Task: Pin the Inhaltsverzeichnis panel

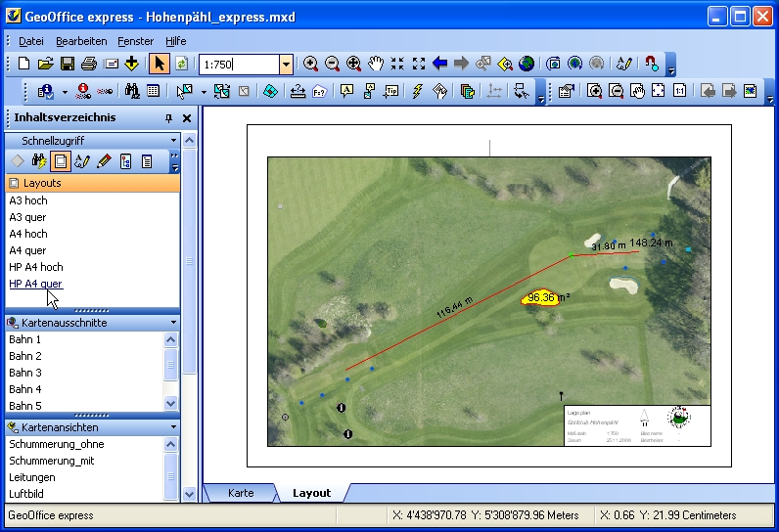Action: click(168, 118)
